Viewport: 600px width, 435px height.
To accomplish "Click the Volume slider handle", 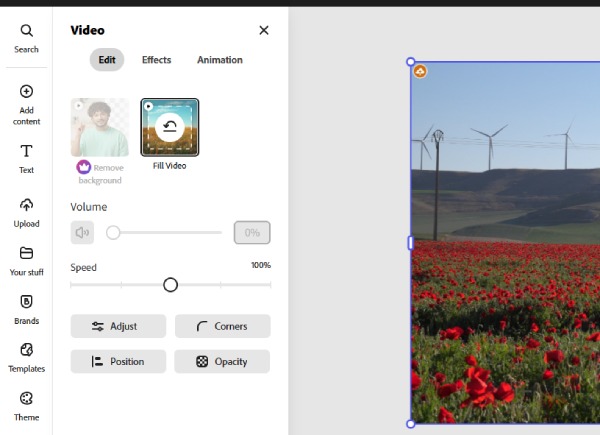I will click(x=113, y=233).
